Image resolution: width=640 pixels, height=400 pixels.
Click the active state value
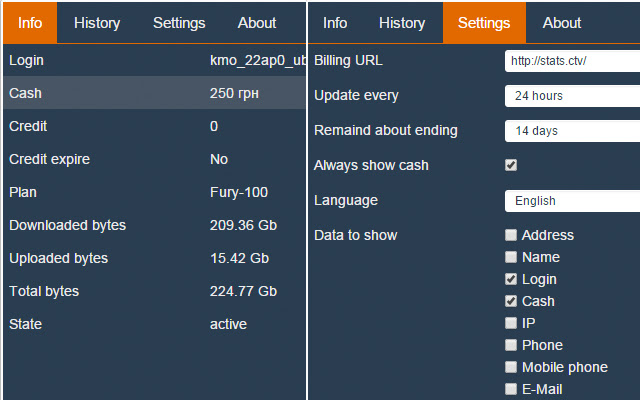[x=228, y=324]
